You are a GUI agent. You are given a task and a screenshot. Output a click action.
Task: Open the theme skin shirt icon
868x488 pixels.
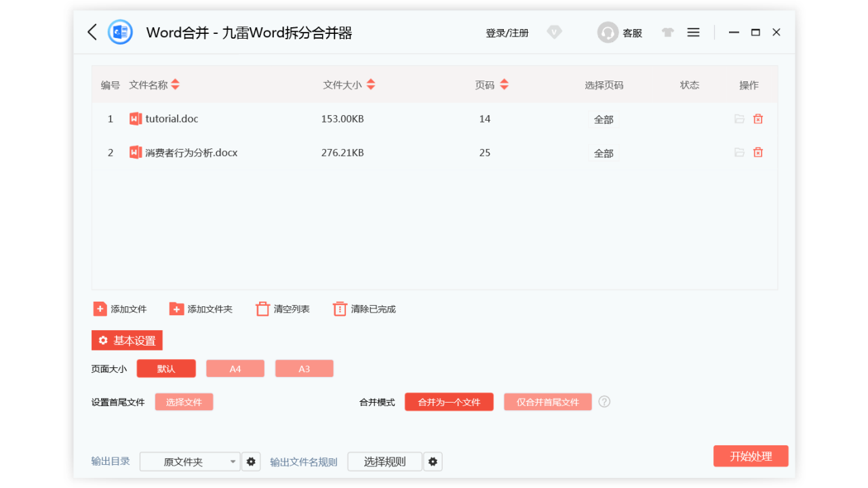click(x=667, y=32)
